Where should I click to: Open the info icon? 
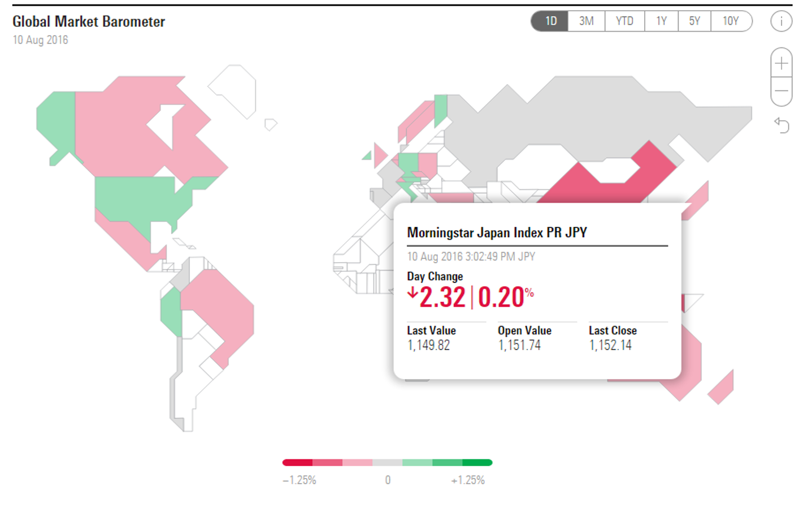781,21
